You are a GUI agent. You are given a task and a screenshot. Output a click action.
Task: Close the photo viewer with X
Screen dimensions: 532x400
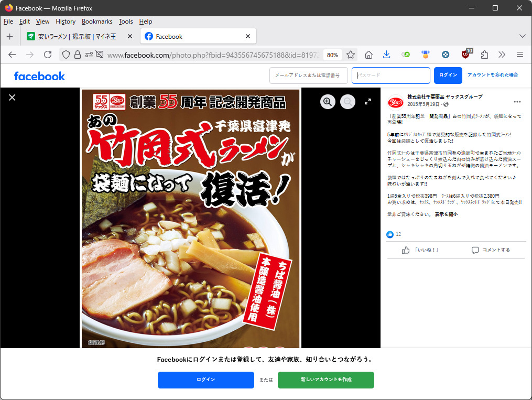(12, 98)
